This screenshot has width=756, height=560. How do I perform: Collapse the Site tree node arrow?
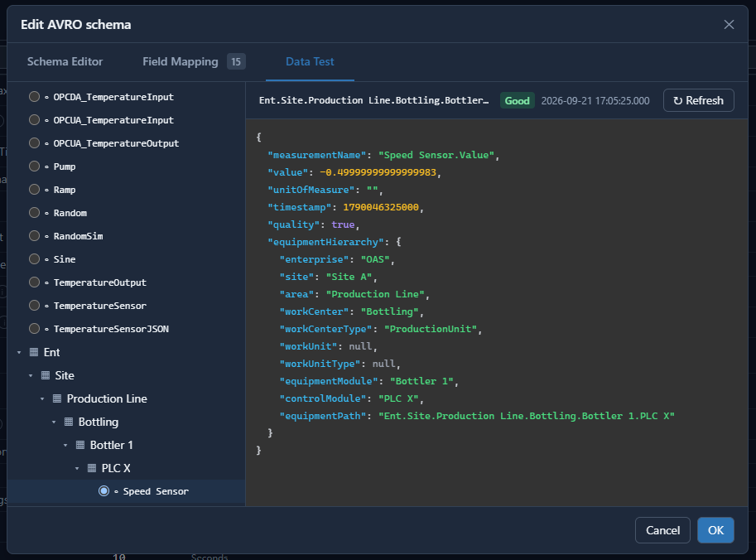(x=31, y=376)
